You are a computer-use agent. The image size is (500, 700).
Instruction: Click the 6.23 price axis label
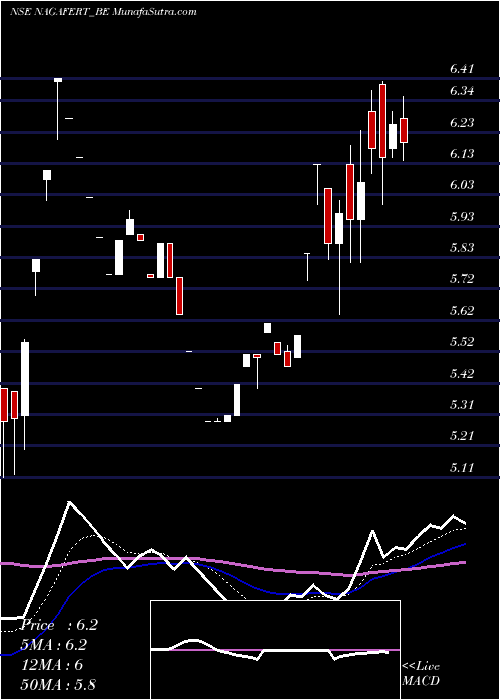[x=462, y=123]
